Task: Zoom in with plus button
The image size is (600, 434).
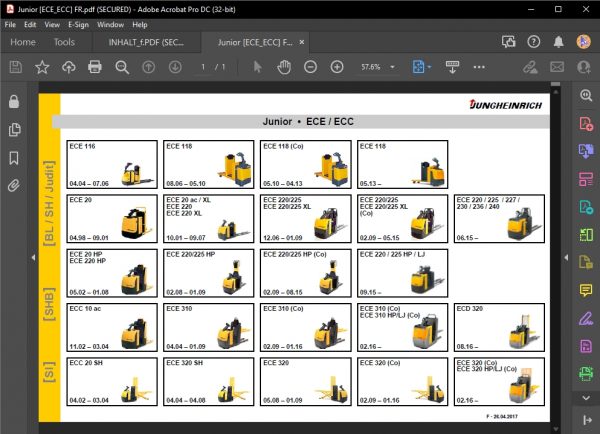Action: pyautogui.click(x=337, y=67)
